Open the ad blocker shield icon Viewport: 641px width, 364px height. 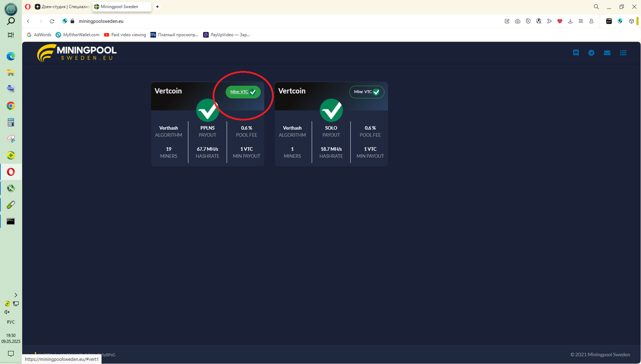tap(528, 21)
